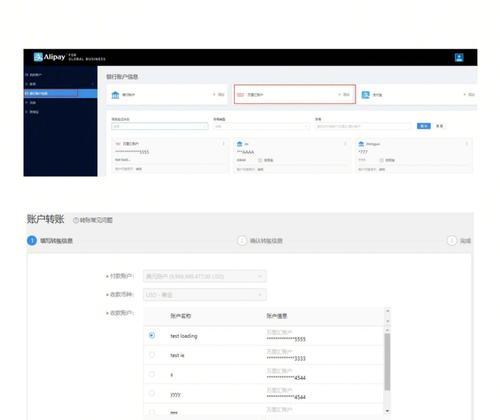
Task: Select the 'test ie' account radio button
Action: tap(152, 355)
